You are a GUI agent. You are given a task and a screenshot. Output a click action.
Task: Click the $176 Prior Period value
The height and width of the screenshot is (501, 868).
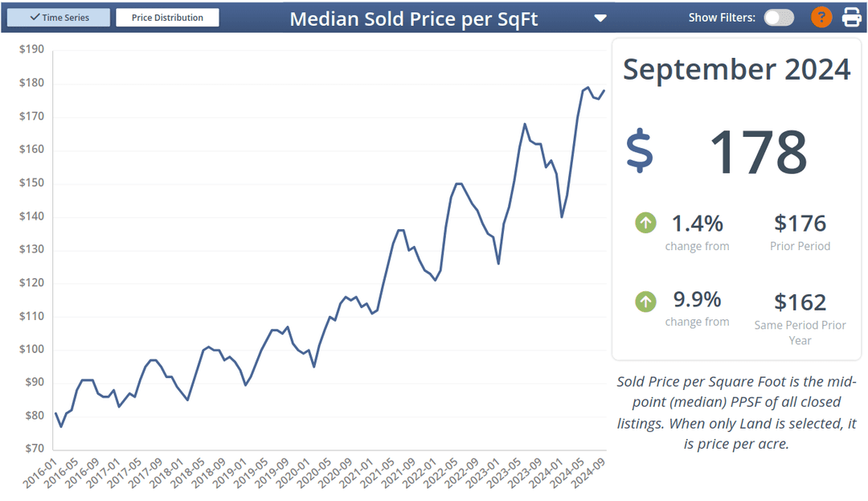[800, 223]
